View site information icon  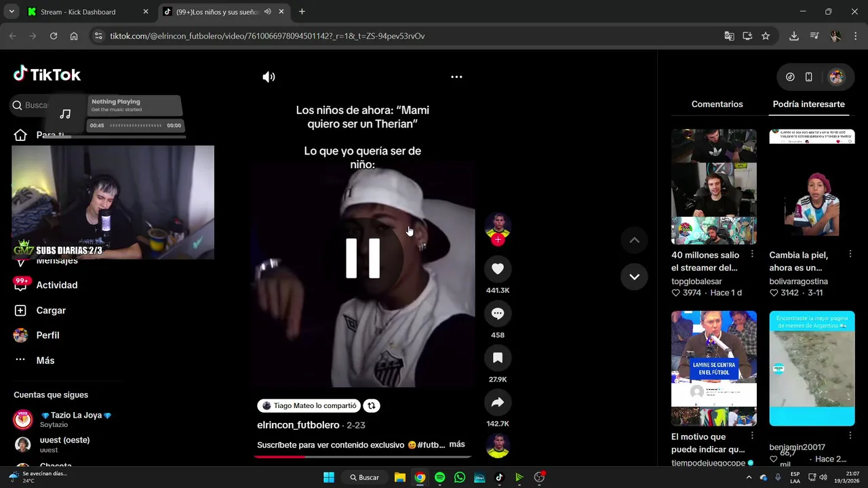[98, 36]
